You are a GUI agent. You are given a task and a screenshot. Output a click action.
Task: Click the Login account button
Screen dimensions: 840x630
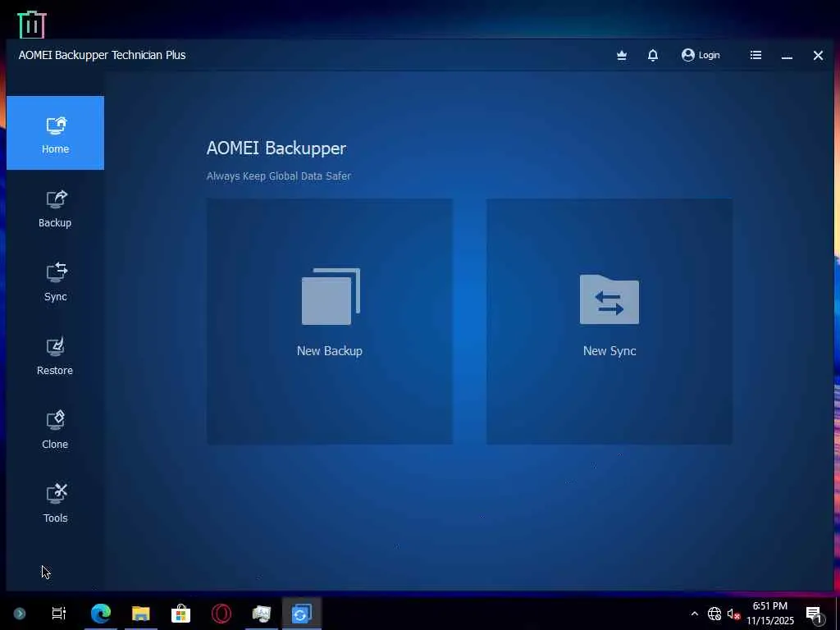701,55
